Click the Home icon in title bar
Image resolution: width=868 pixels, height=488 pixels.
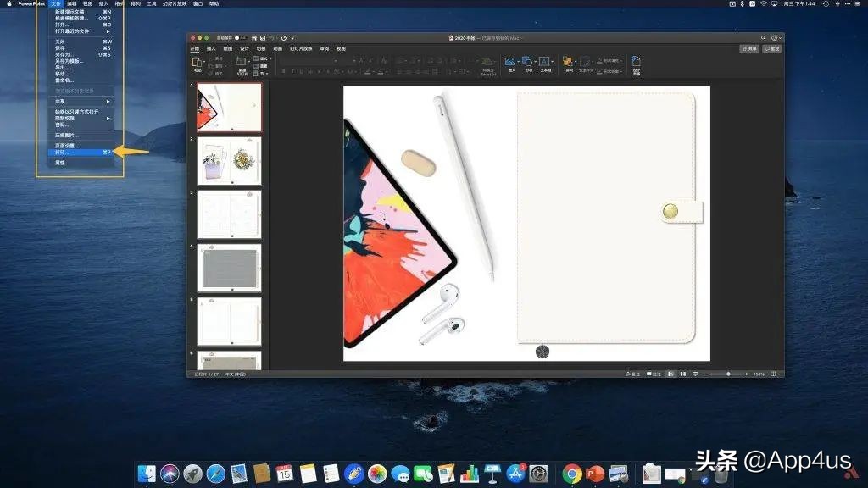253,38
